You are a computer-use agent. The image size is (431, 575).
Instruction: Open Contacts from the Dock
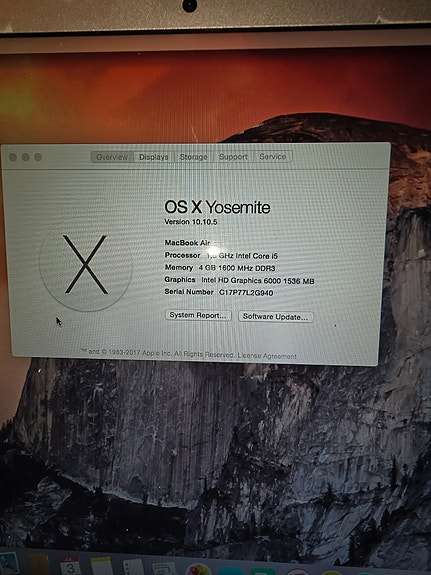point(39,565)
